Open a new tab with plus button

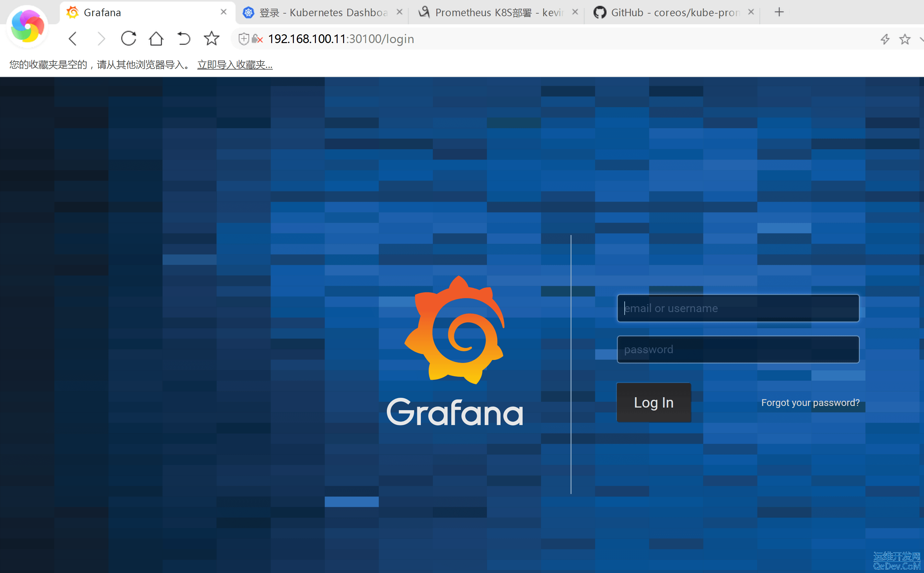(x=779, y=12)
